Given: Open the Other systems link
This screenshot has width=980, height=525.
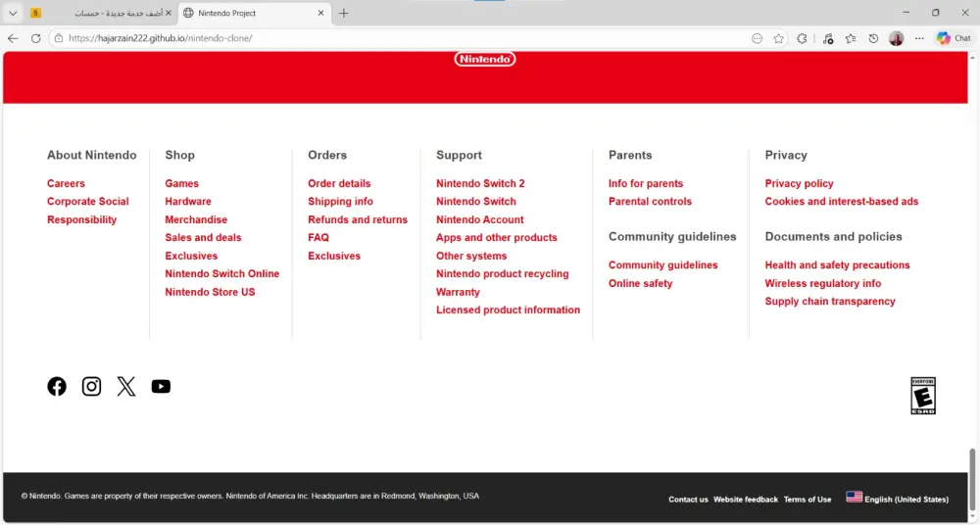Looking at the screenshot, I should coord(471,256).
